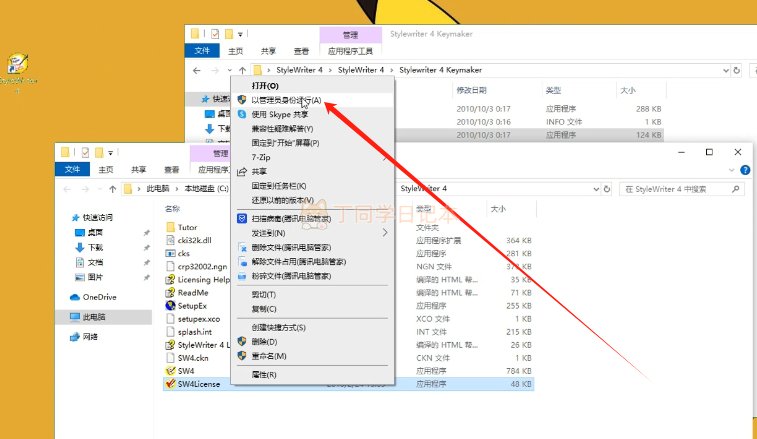Click the Tutor folder icon
This screenshot has width=757, height=439.
pyautogui.click(x=170, y=227)
